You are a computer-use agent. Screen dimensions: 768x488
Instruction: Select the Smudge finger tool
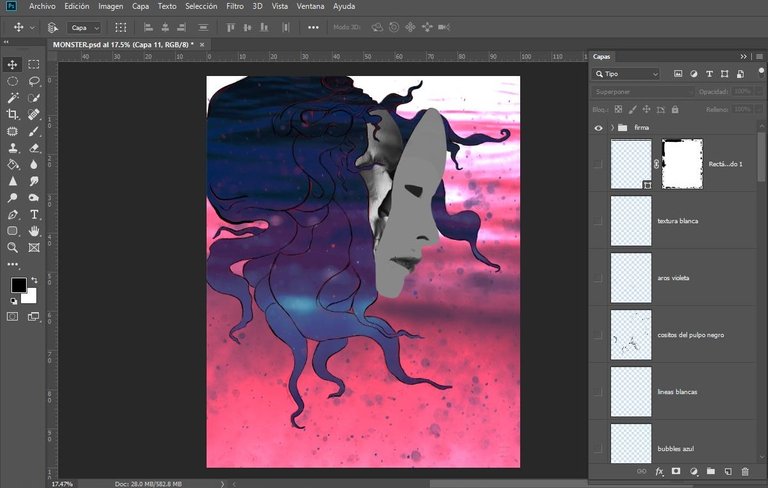34,181
